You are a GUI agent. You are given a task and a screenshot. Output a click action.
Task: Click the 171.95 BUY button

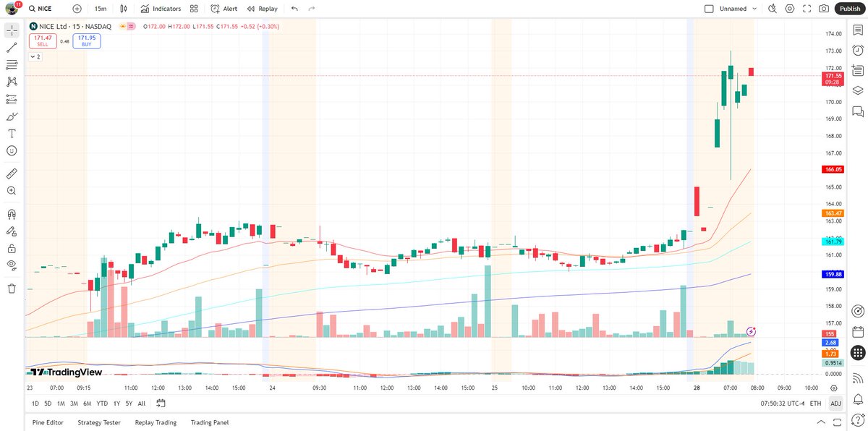pyautogui.click(x=87, y=41)
